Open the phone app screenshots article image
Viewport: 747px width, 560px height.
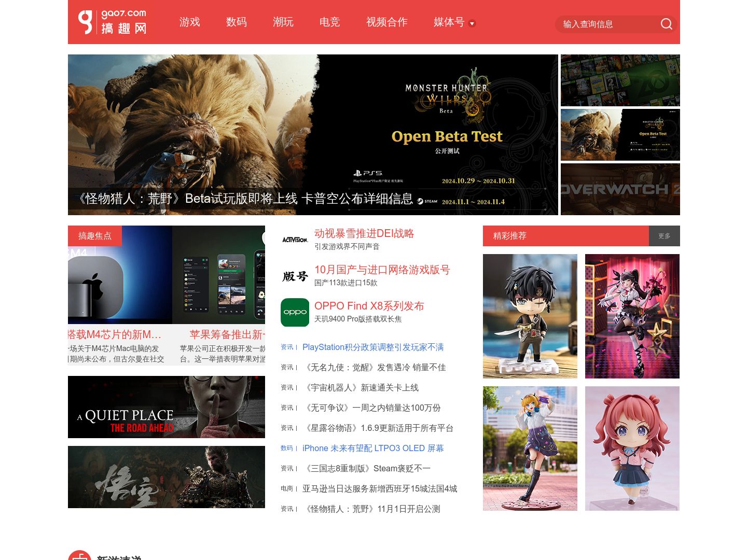218,275
